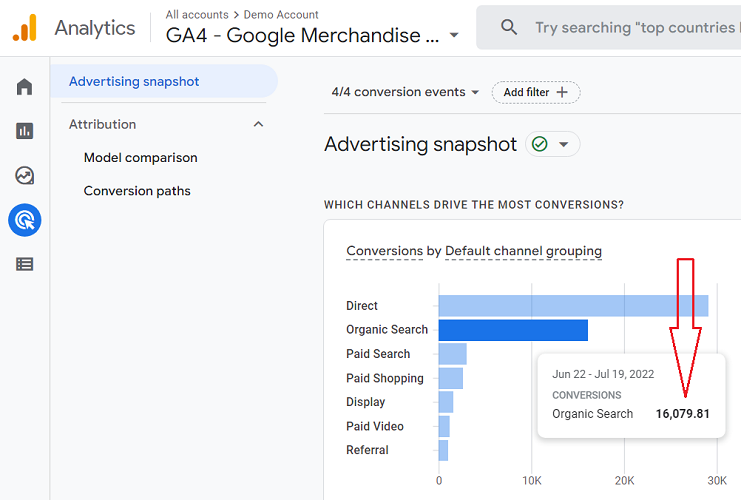Click the Paid Video bar

tap(444, 426)
